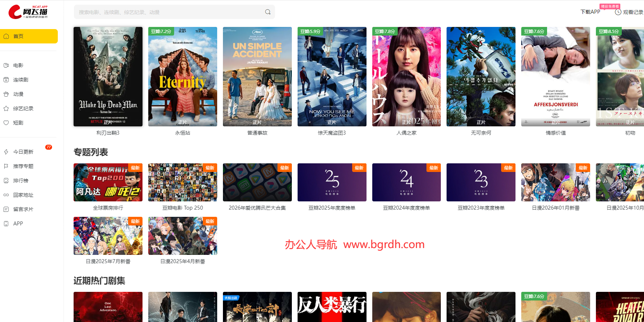Click the search input field
The height and width of the screenshot is (322, 644).
(174, 12)
